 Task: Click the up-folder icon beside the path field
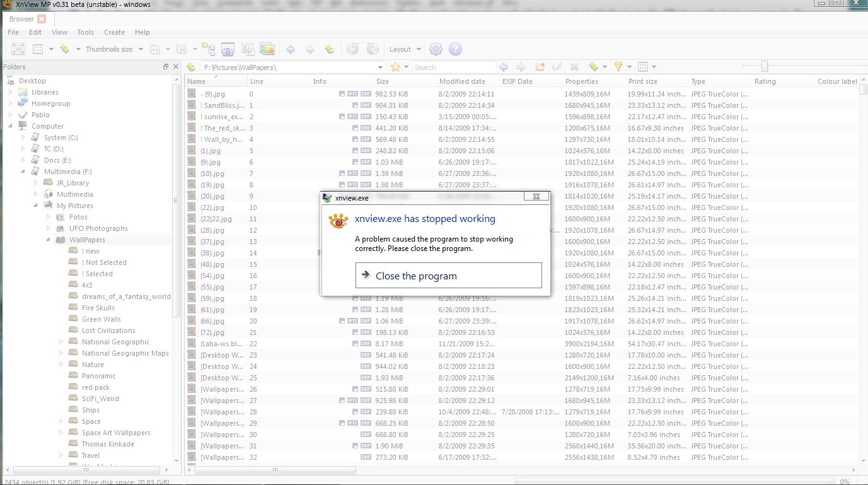click(191, 67)
